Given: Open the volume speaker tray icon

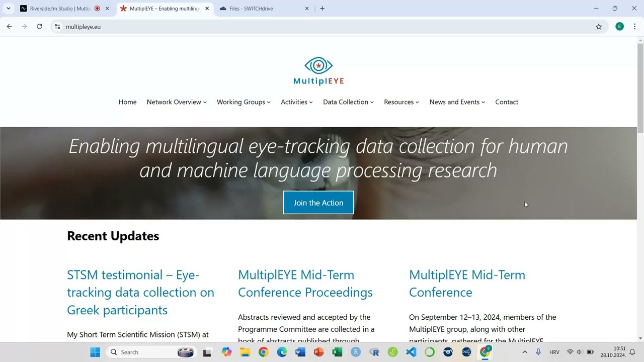Looking at the screenshot, I should (580, 352).
